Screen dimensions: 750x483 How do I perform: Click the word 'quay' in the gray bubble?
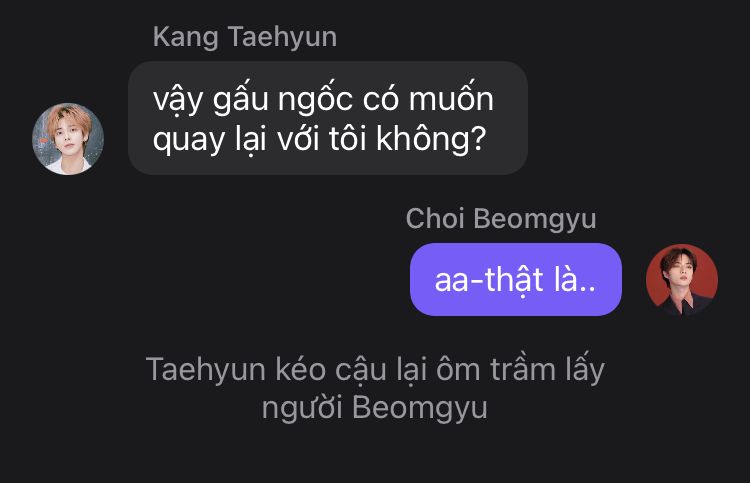[189, 141]
